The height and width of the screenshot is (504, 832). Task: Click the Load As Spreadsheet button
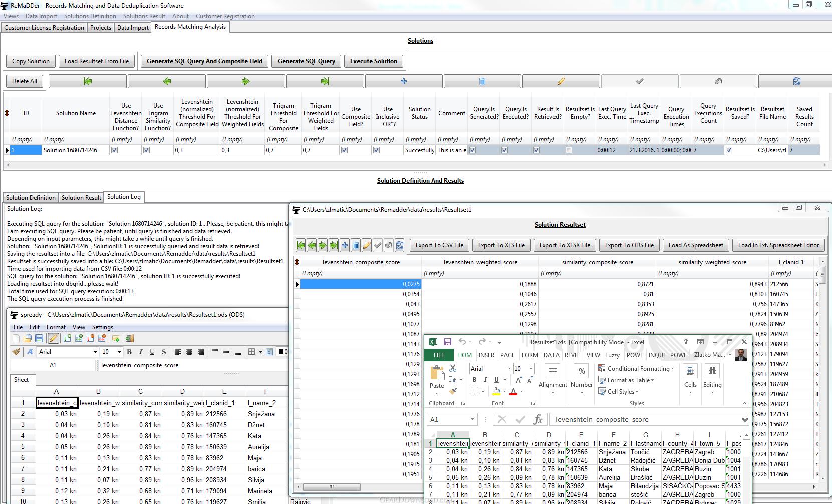coord(696,245)
